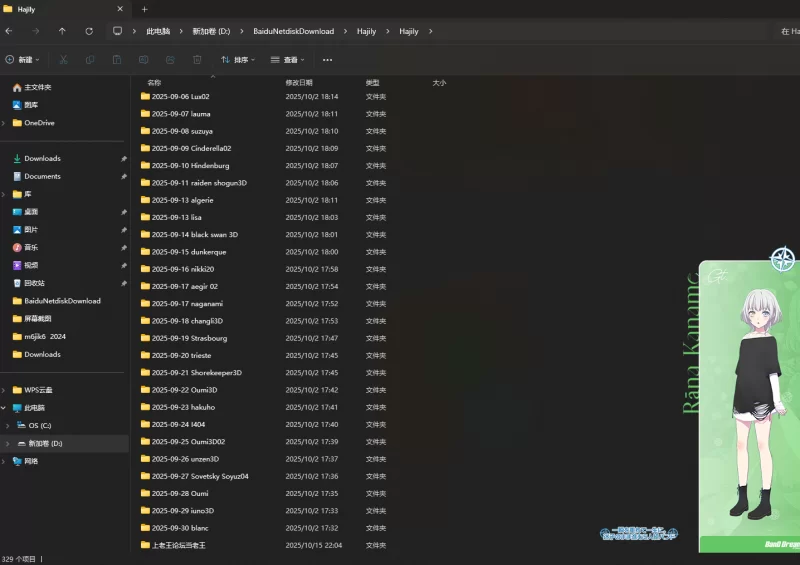Sort by 类型 column header
Image resolution: width=800 pixels, height=565 pixels.
pos(372,83)
